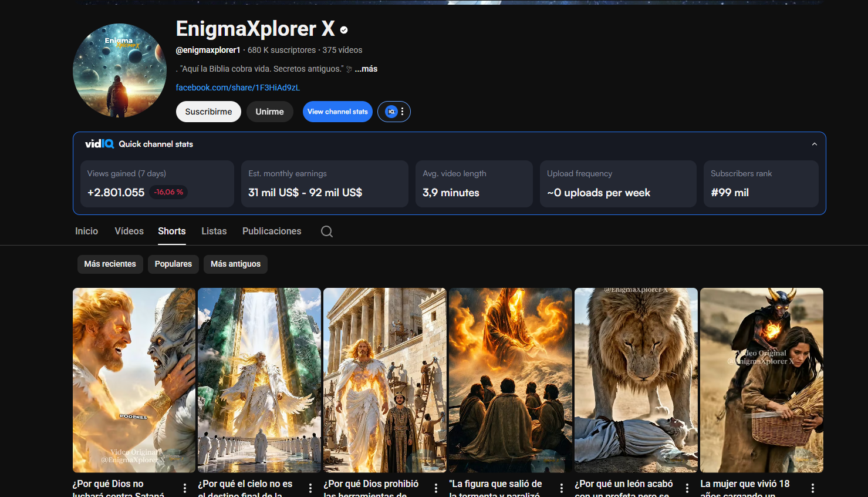Click the 'Quick channel stats' heading
868x497 pixels.
click(x=156, y=144)
